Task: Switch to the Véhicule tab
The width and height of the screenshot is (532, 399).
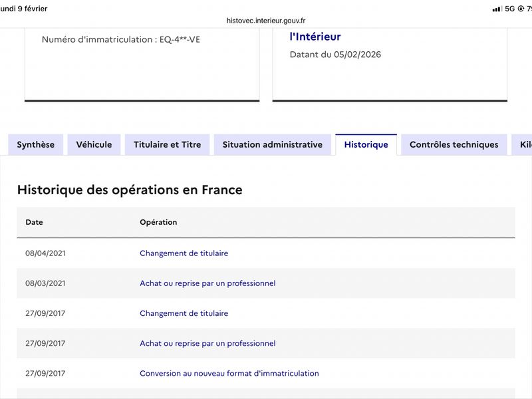Action: pos(94,145)
